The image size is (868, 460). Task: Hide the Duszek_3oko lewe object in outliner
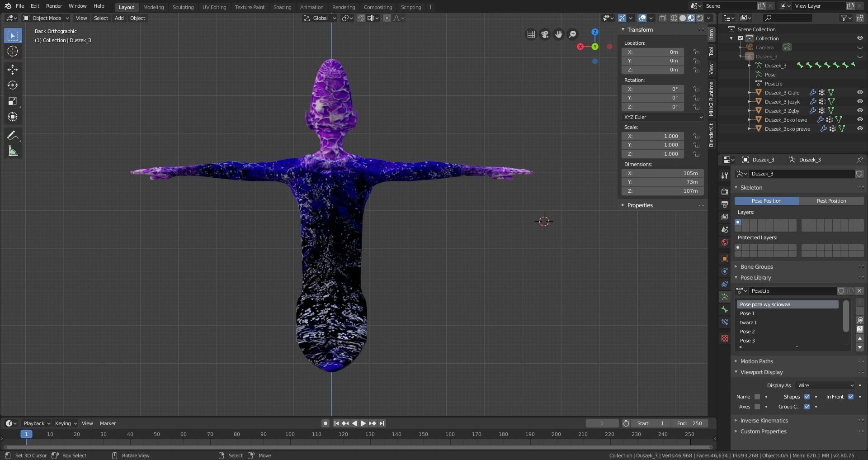[860, 119]
